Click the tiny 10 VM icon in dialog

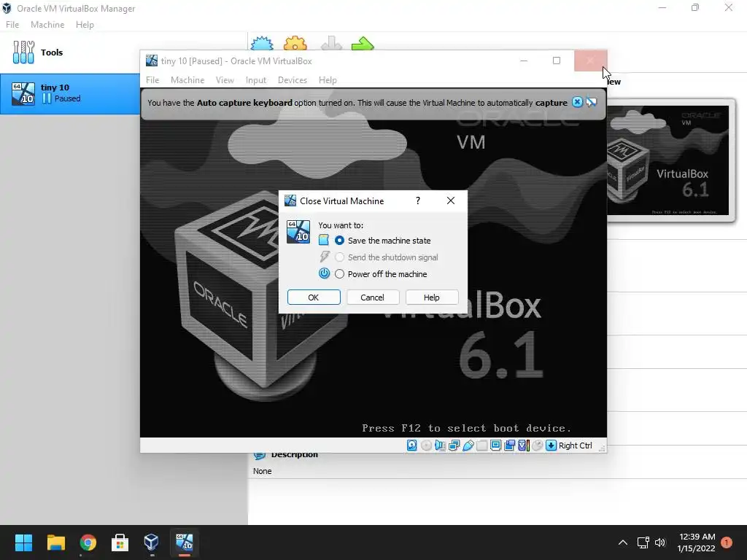(x=298, y=231)
